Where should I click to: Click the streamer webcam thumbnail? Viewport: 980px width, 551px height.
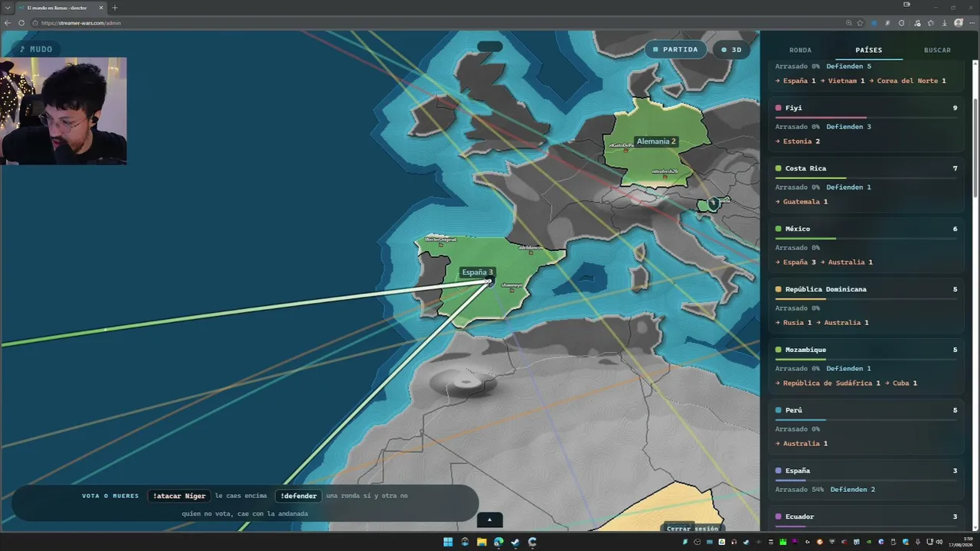tap(64, 111)
